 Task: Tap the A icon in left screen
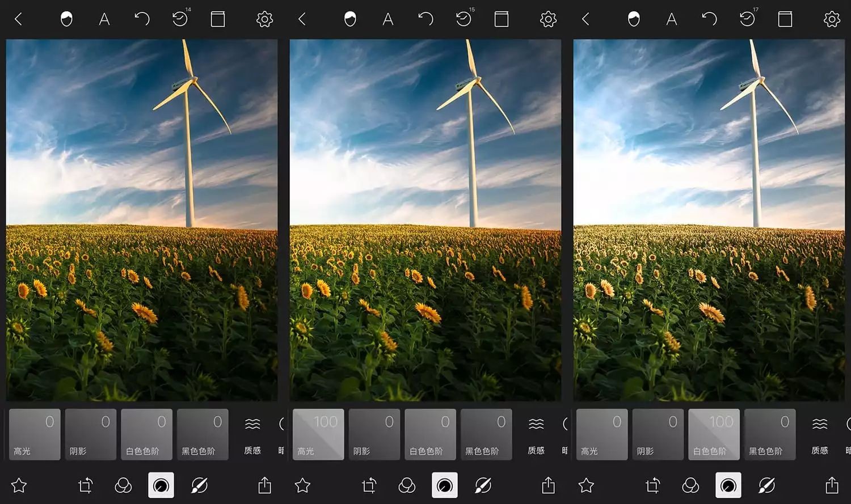104,19
